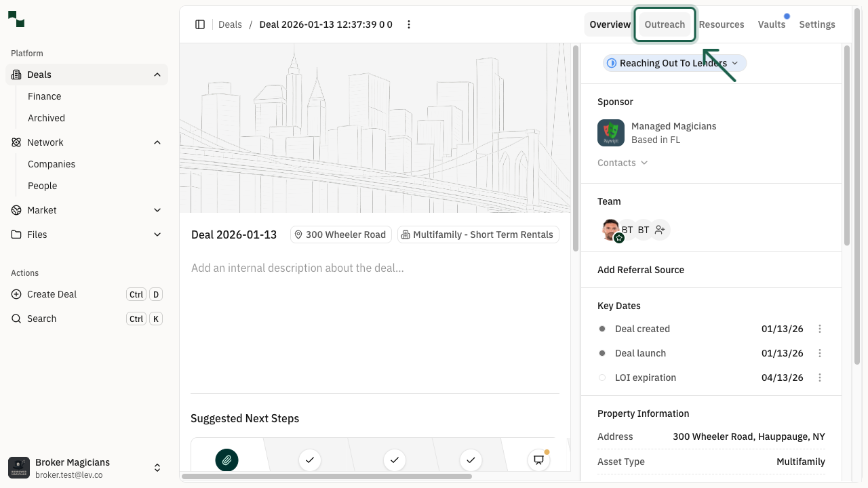The height and width of the screenshot is (488, 868).
Task: Click the add teammate icon in Team section
Action: click(660, 230)
